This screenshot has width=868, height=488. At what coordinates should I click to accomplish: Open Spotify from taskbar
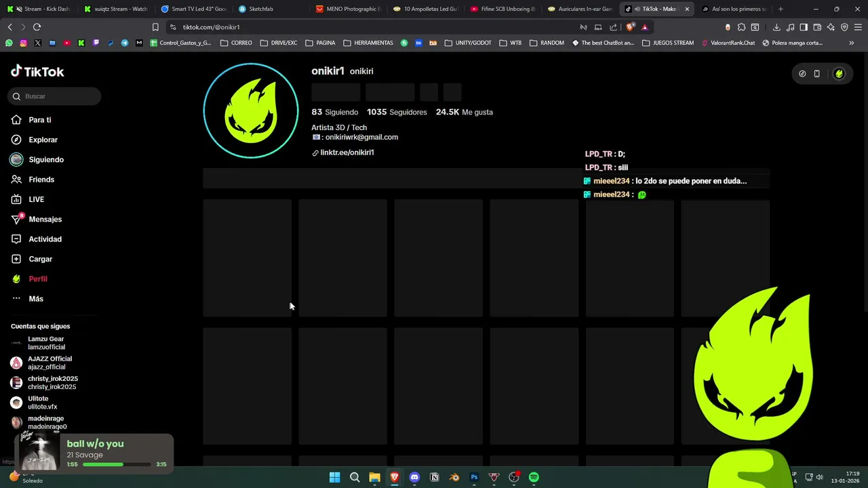tap(534, 477)
